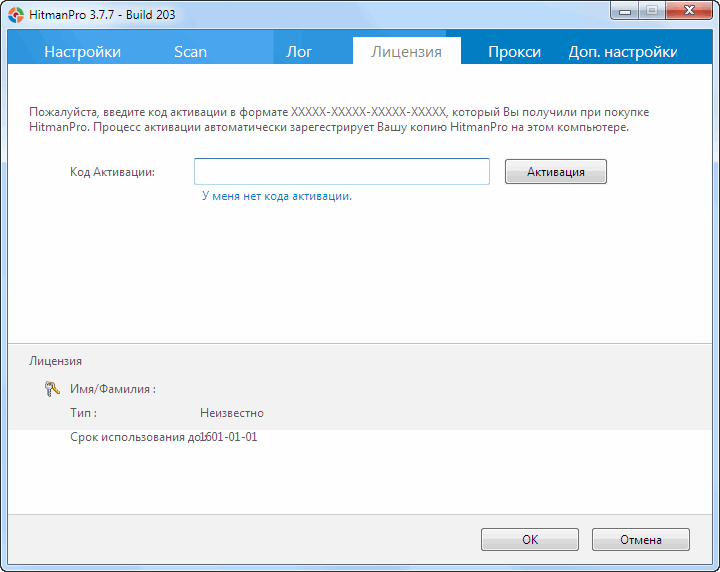This screenshot has width=720, height=572.
Task: Click the Отмена button
Action: (x=641, y=539)
